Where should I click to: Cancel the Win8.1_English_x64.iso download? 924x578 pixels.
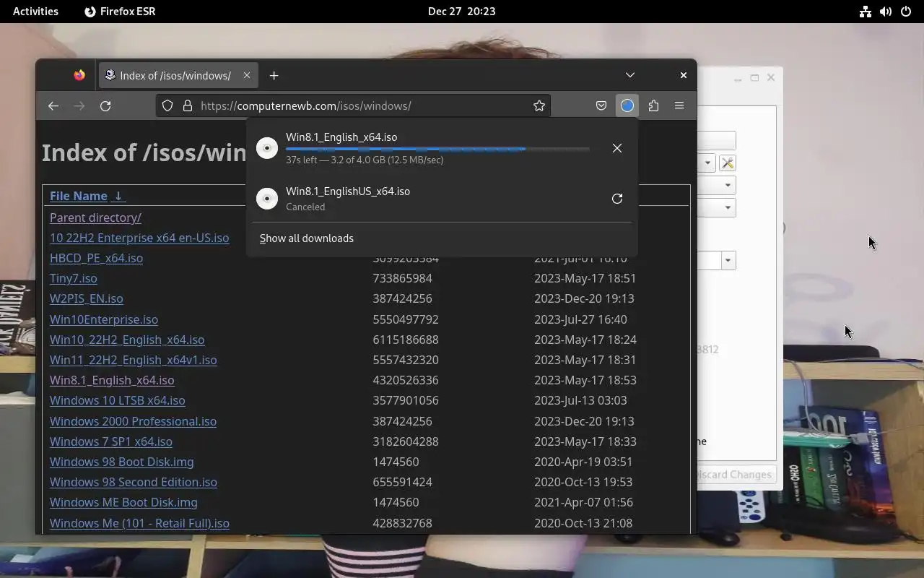pyautogui.click(x=617, y=148)
